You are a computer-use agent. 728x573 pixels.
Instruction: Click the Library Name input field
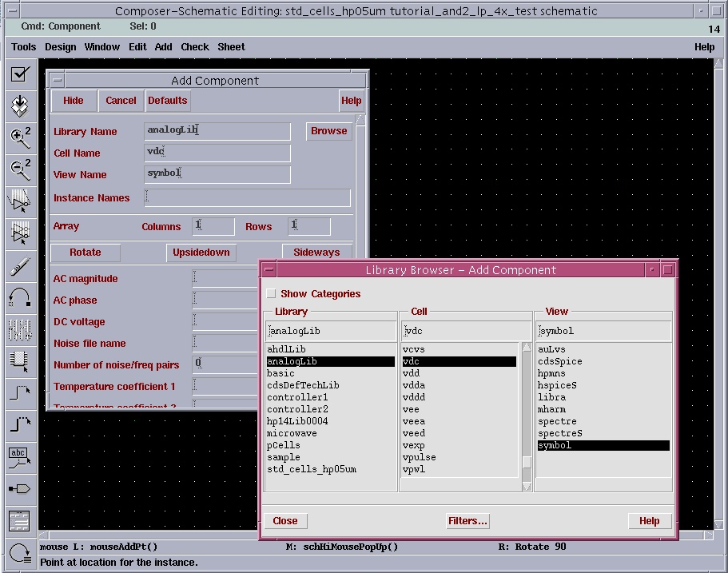coord(217,131)
